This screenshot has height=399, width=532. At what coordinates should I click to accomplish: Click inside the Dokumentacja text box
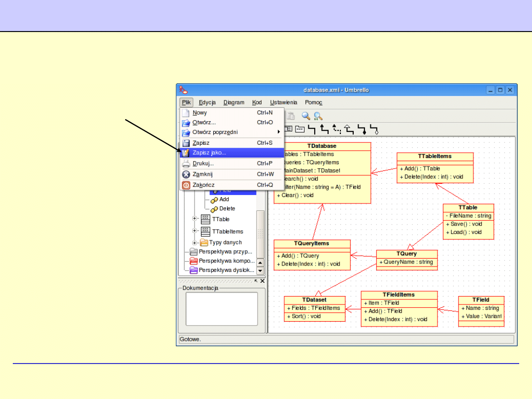click(x=221, y=309)
